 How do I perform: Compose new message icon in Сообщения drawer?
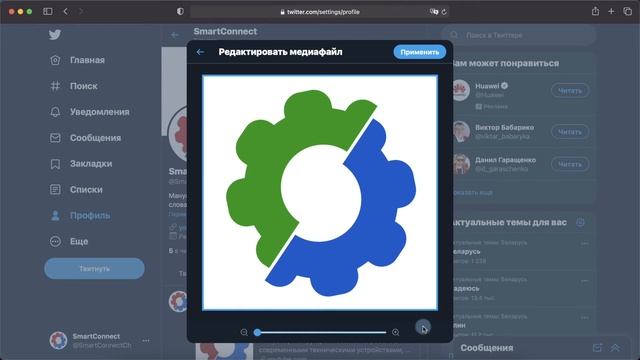pyautogui.click(x=597, y=348)
